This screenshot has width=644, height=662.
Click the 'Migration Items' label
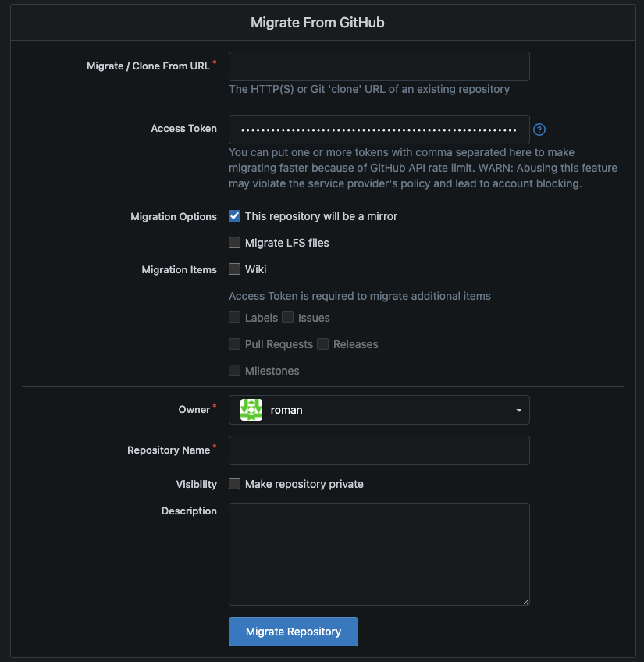coord(179,270)
